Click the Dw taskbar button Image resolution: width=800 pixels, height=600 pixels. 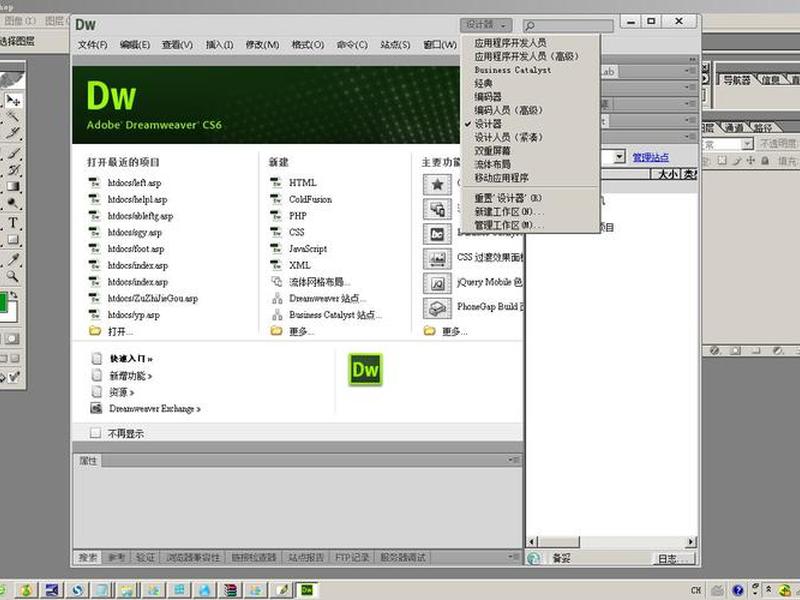click(x=308, y=590)
